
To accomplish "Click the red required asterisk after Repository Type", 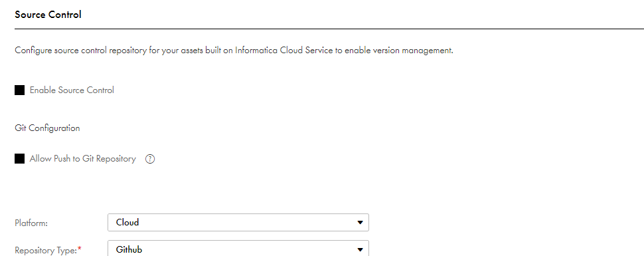I will pyautogui.click(x=80, y=249).
